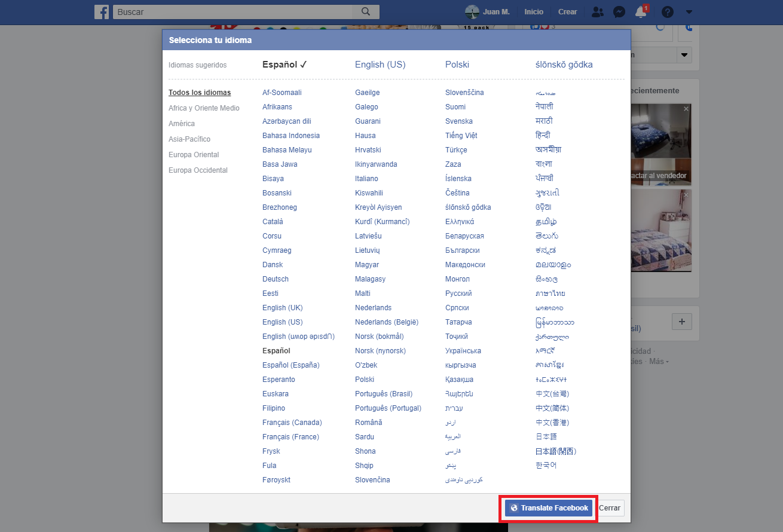Open the friend requests icon
The height and width of the screenshot is (532, 783).
coord(597,12)
